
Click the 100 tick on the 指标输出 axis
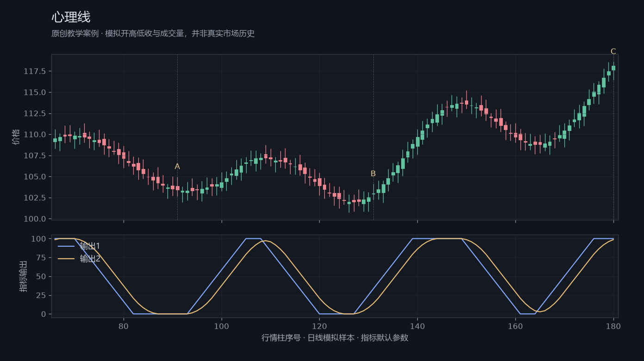click(x=38, y=239)
